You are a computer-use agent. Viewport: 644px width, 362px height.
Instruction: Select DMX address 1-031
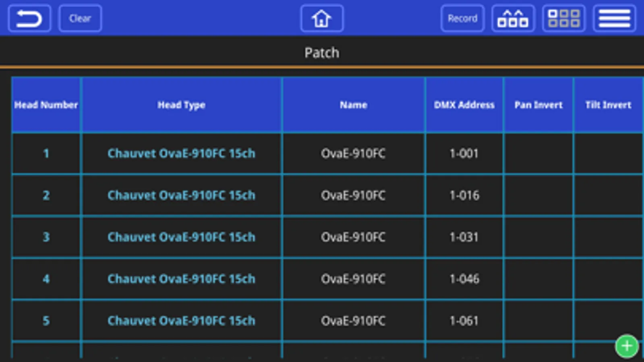tap(464, 237)
